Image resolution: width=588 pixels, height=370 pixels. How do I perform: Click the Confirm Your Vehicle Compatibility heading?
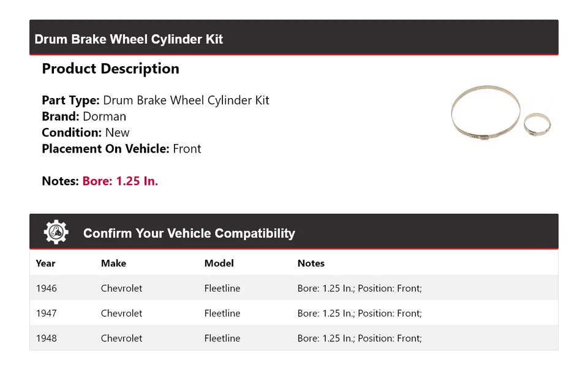tap(189, 233)
